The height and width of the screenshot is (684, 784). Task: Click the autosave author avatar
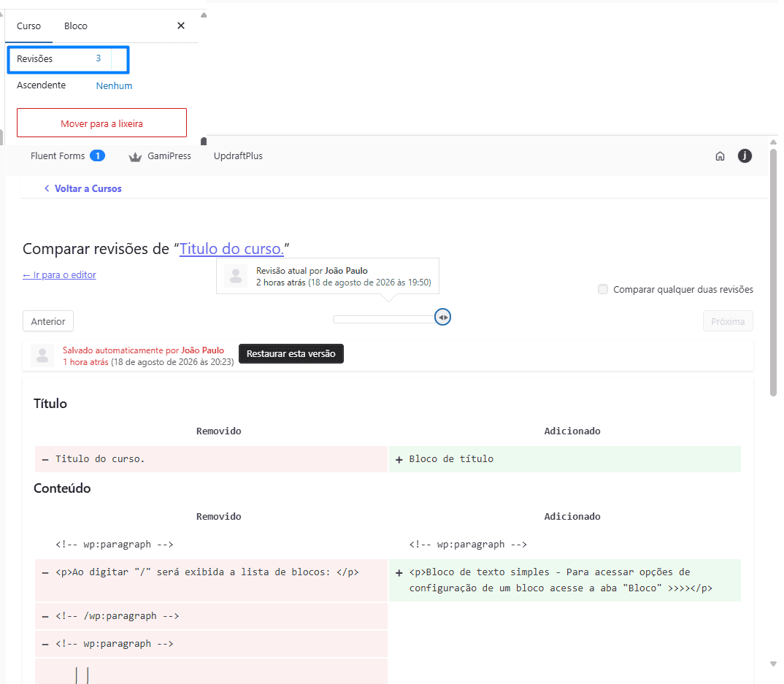(x=42, y=356)
